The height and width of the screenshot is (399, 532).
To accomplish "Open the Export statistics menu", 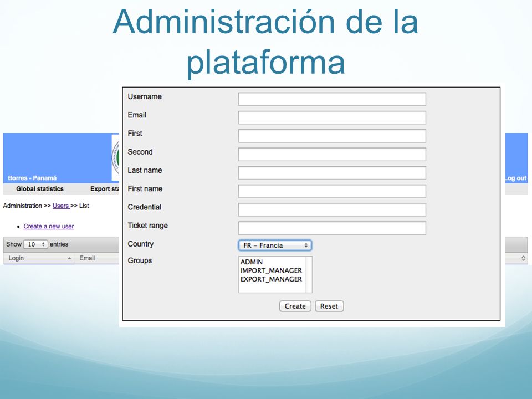I will point(105,188).
